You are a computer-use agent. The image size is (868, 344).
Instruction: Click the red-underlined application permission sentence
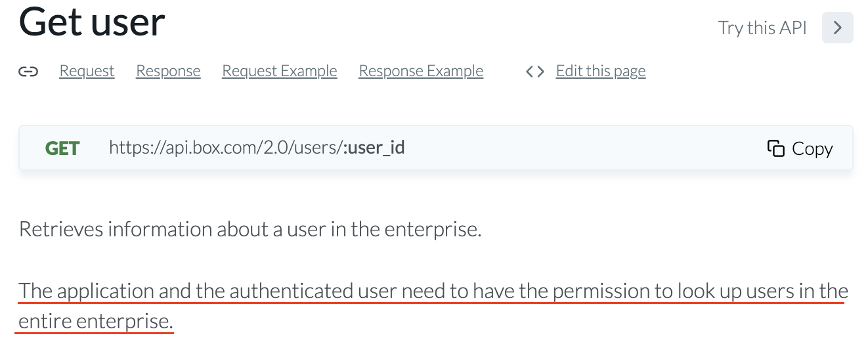click(x=433, y=306)
